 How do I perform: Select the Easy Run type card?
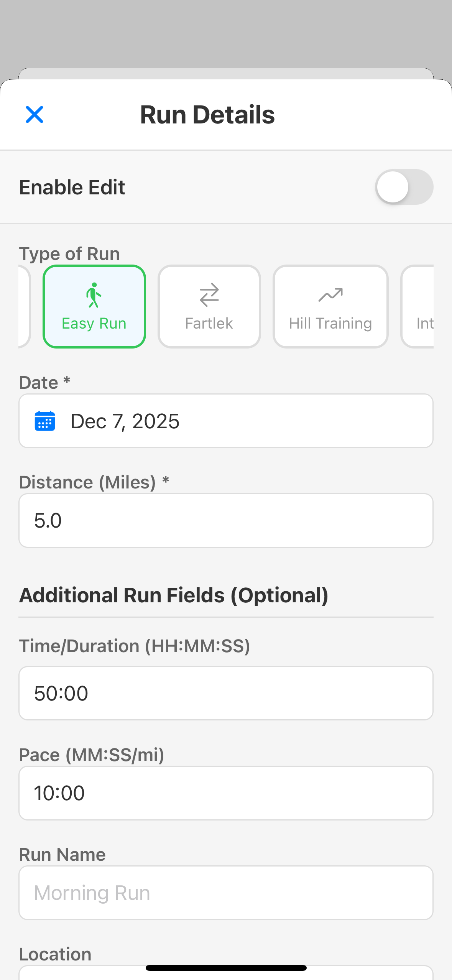(94, 307)
